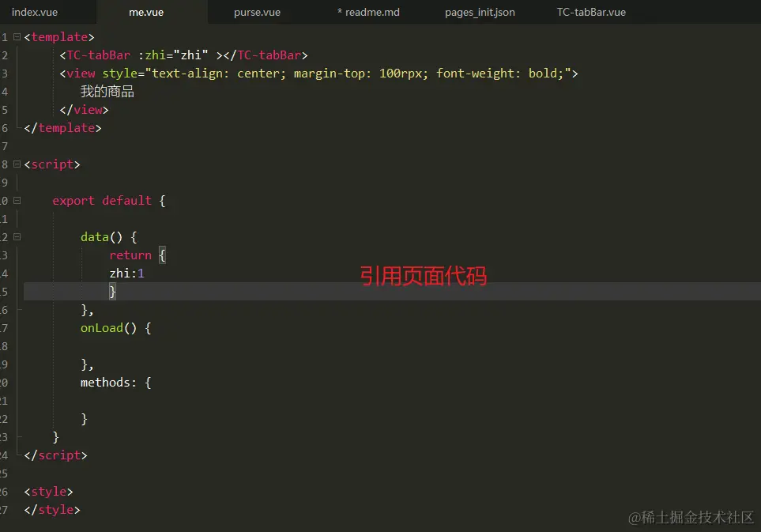The height and width of the screenshot is (532, 761).
Task: Click the TC-tabBar opening tag name
Action: (99, 55)
